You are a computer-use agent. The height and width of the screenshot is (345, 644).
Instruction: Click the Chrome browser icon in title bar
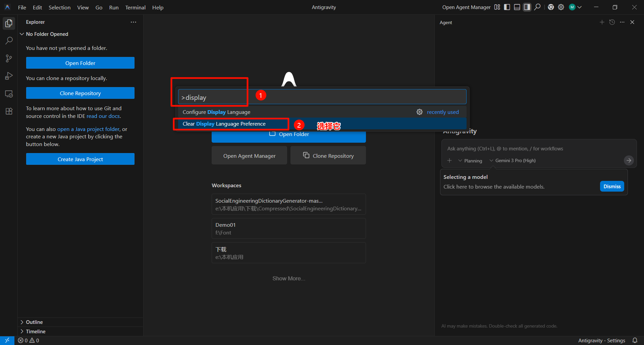click(551, 7)
